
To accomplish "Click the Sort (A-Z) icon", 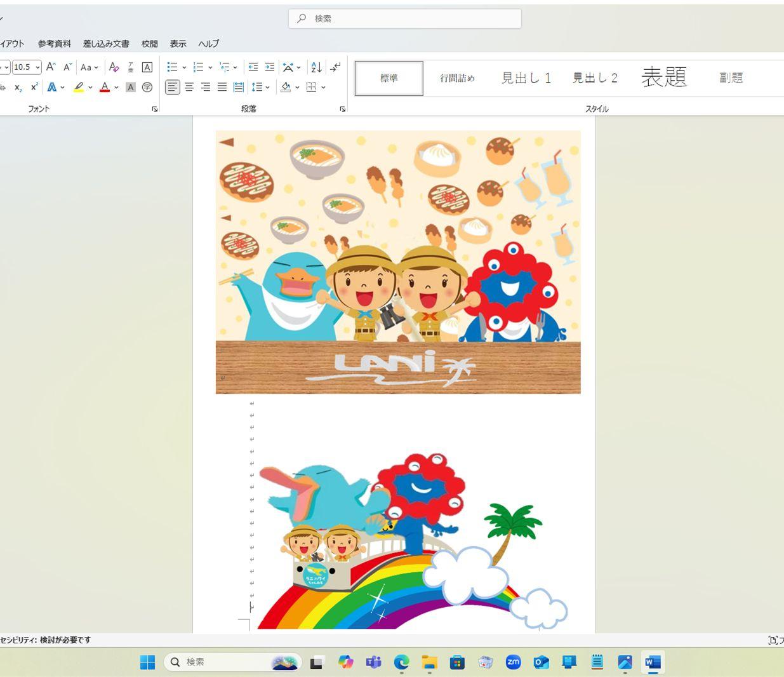I will pyautogui.click(x=316, y=67).
